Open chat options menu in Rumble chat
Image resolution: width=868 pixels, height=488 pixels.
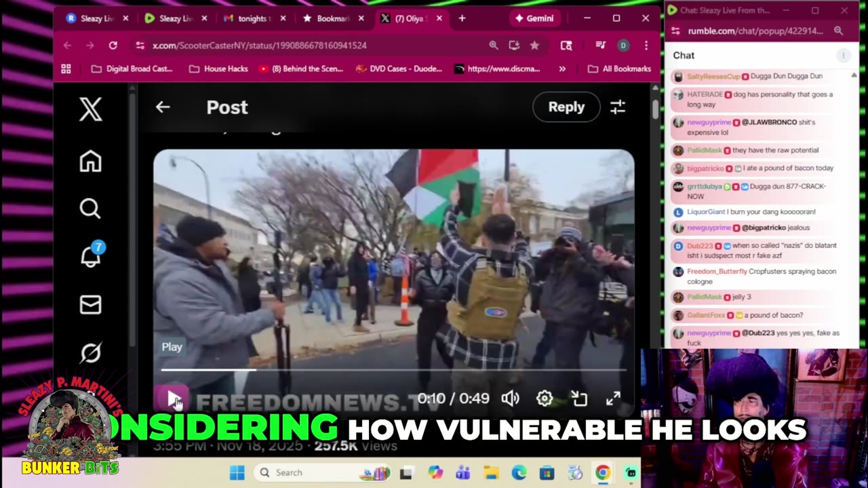(843, 56)
